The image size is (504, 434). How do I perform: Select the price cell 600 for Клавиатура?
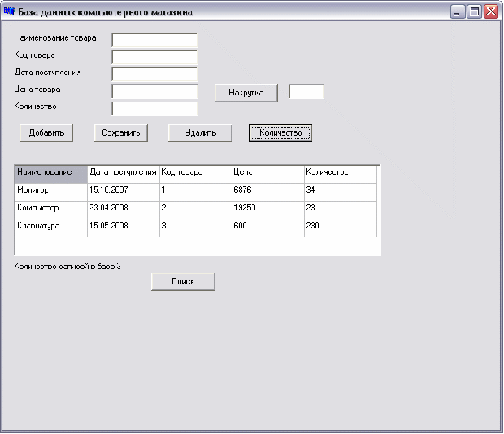268,228
